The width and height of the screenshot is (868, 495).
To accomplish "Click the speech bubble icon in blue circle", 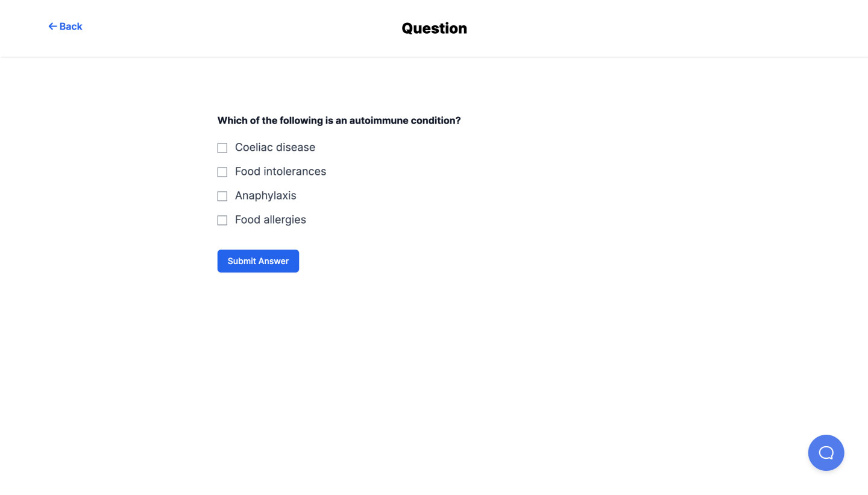I will click(826, 453).
